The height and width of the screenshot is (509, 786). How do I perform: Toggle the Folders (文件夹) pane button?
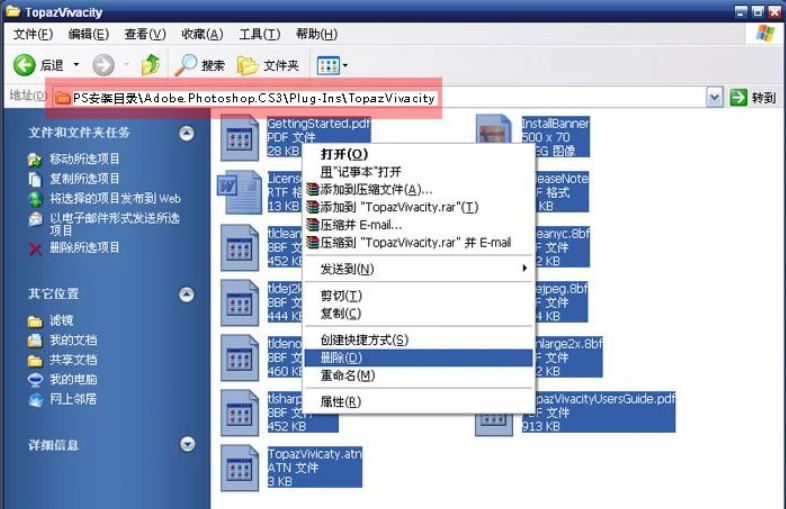click(268, 65)
